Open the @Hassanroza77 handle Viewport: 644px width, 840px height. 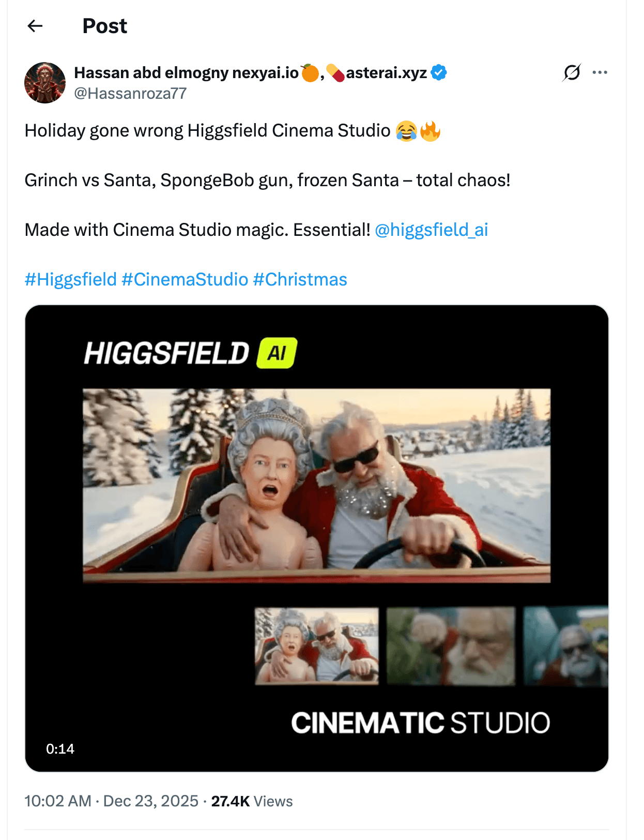130,94
